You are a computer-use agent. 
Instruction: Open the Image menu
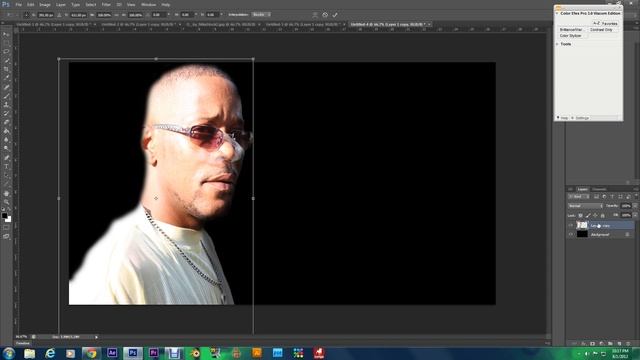click(x=44, y=4)
